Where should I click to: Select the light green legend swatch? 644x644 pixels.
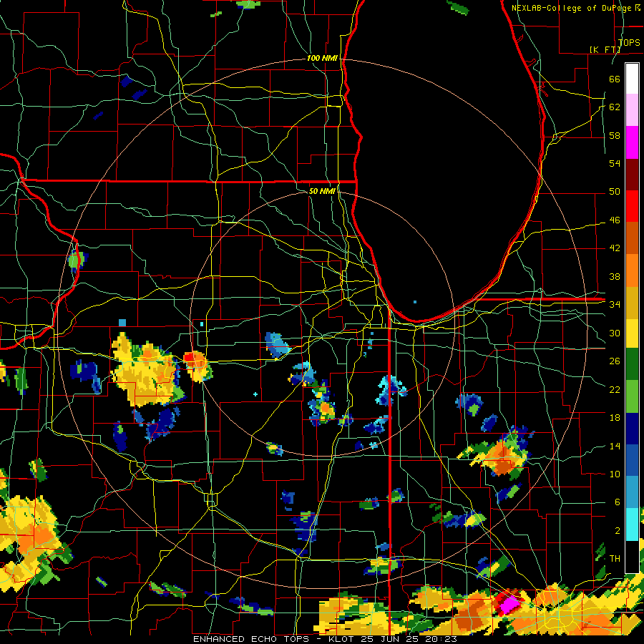632,396
